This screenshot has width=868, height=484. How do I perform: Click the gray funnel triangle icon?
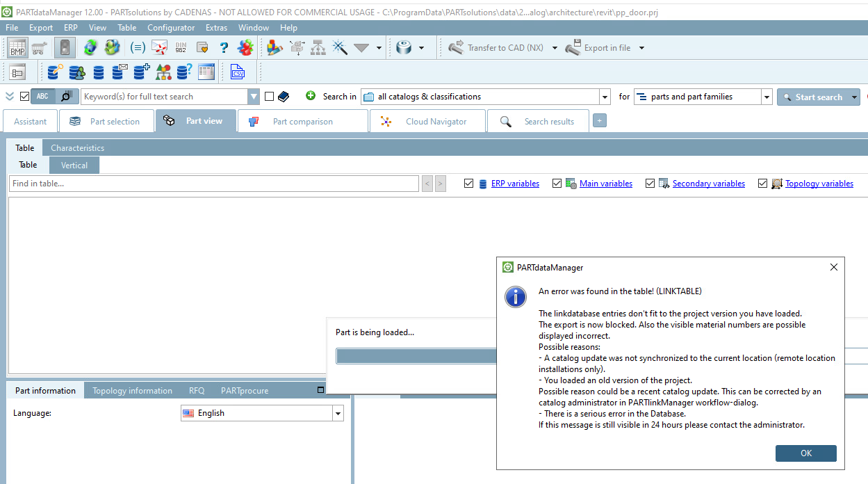pos(361,48)
